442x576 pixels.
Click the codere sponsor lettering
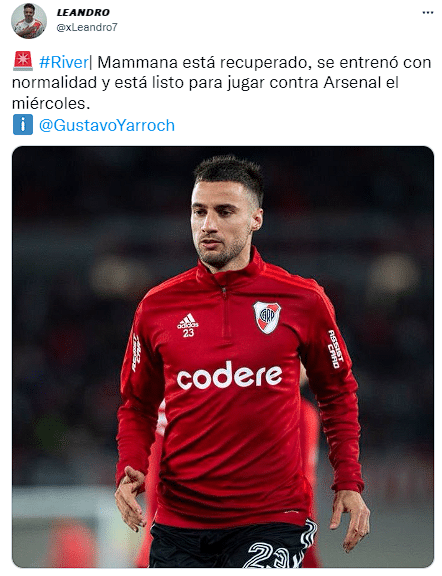click(229, 375)
